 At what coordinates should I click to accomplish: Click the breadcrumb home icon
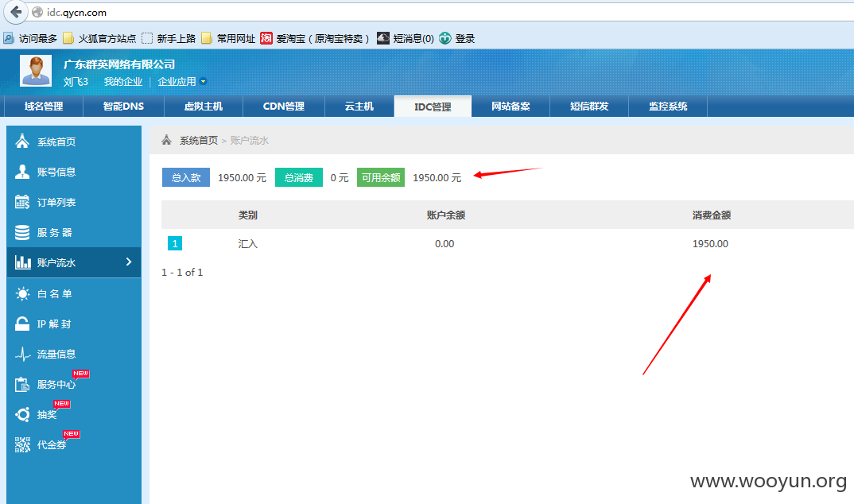pos(167,140)
